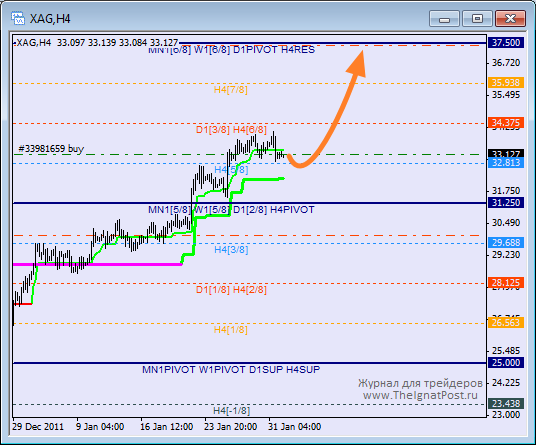This screenshot has height=445, width=536.
Task: Click the XAG,H4 chart window icon
Action: pos(17,18)
